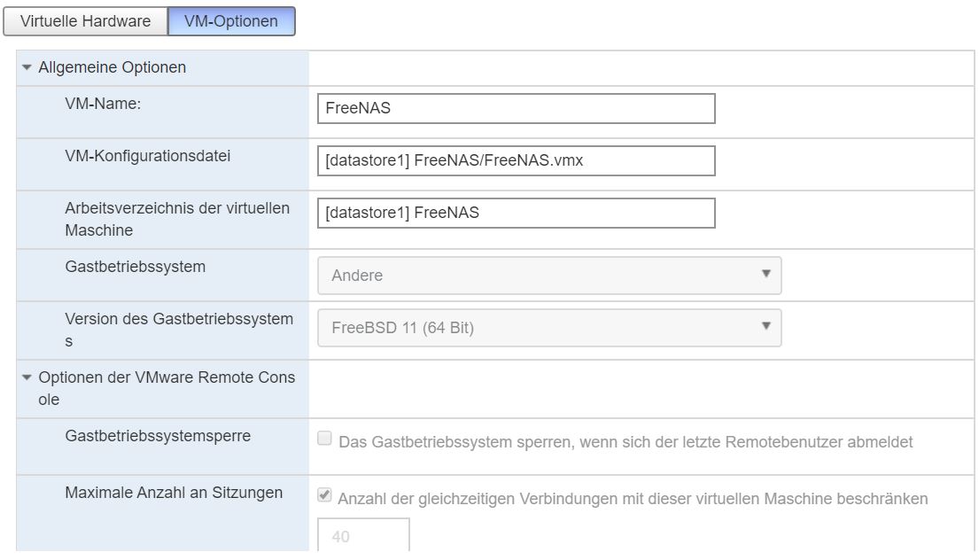979x560 pixels.
Task: Select the VM-Optionen tab
Action: tap(231, 21)
